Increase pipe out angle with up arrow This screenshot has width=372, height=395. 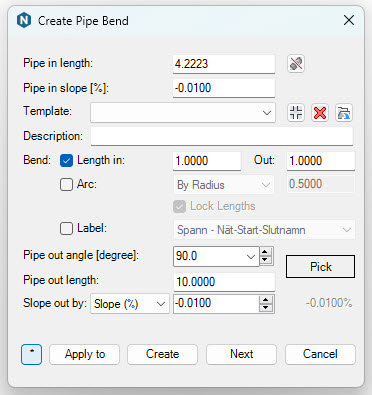coord(265,252)
